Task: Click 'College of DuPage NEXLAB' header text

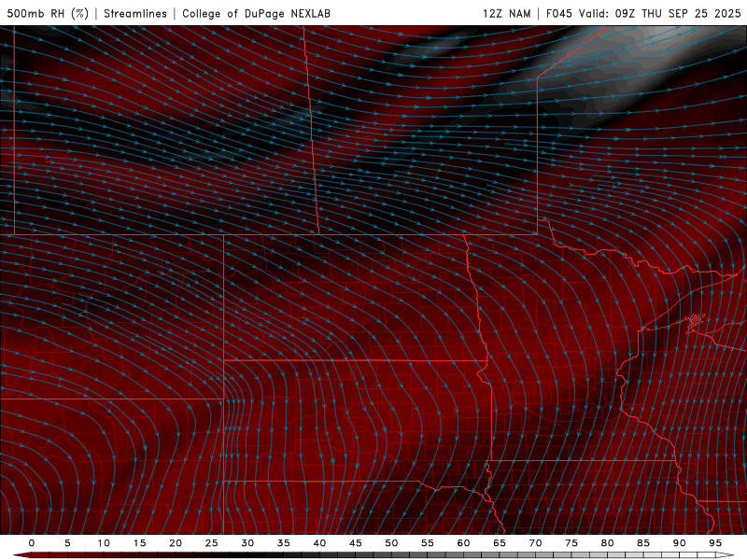Action: coord(256,13)
